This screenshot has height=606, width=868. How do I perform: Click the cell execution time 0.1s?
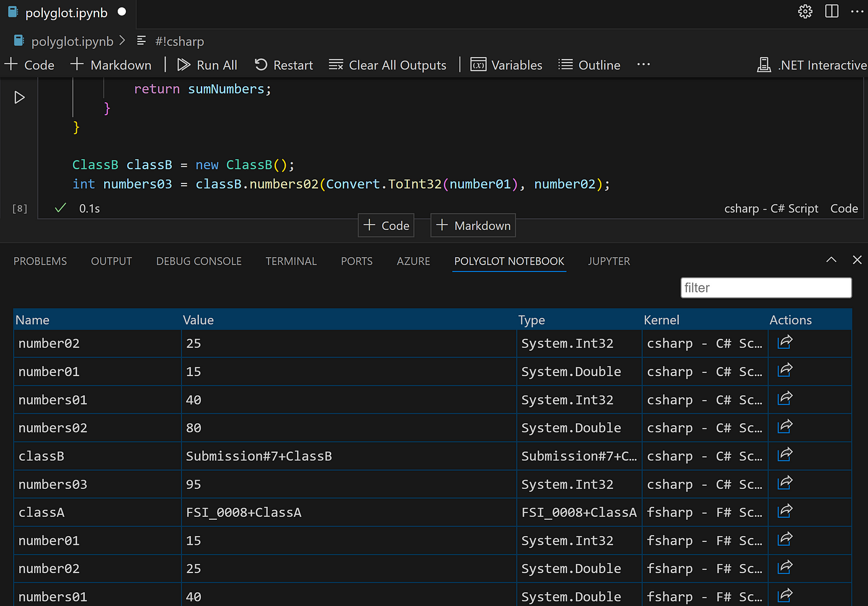(89, 209)
